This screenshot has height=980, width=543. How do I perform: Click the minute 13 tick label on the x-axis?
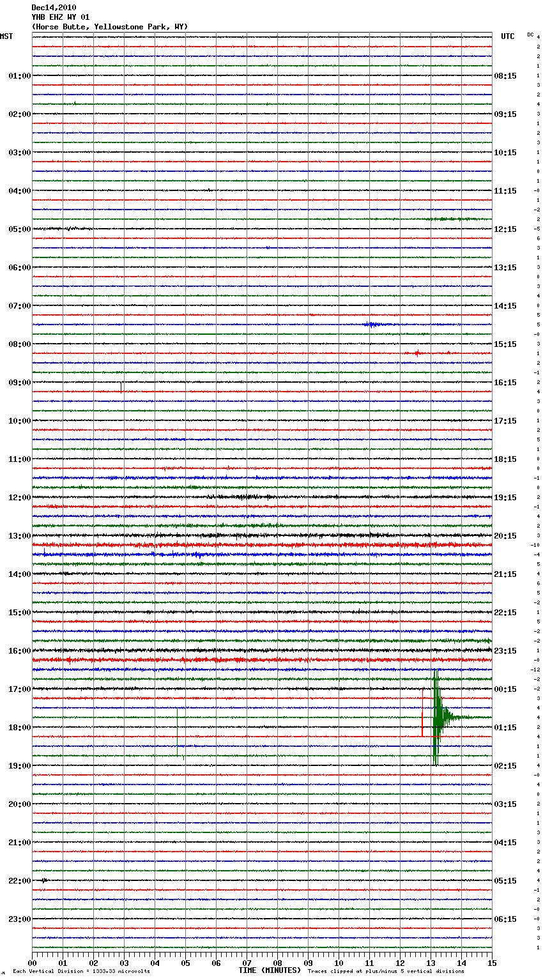[x=431, y=963]
